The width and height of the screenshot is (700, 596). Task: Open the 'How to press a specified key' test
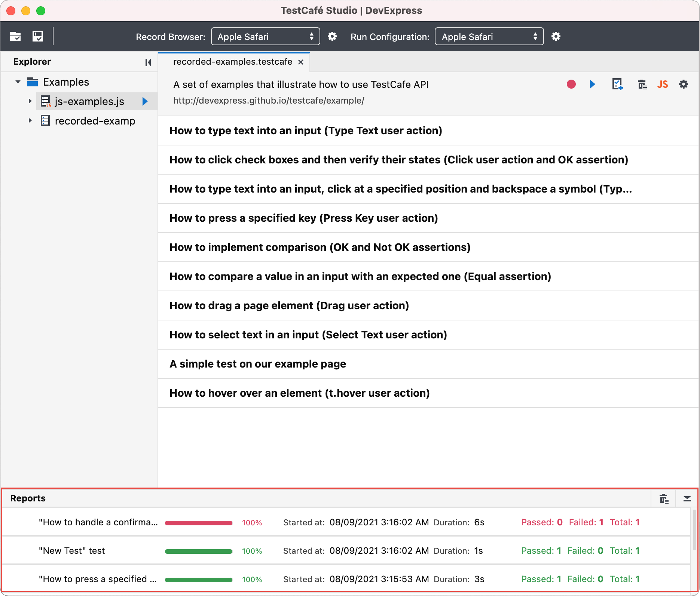click(x=303, y=218)
